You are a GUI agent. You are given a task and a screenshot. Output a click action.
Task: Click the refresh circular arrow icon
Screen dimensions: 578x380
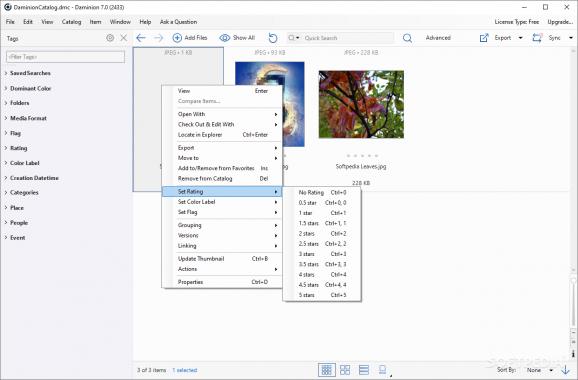pos(273,38)
